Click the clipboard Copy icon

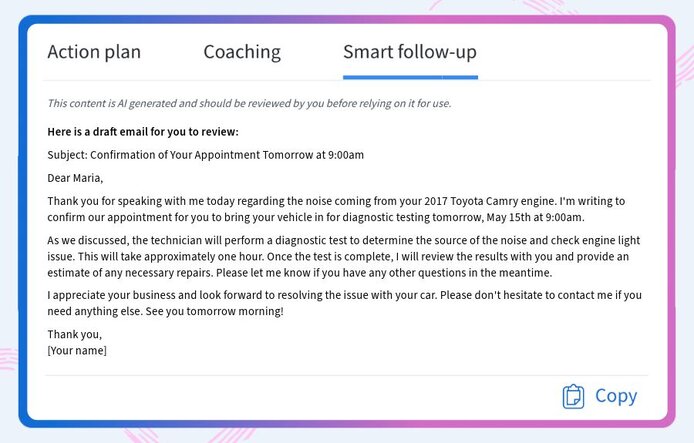point(573,396)
